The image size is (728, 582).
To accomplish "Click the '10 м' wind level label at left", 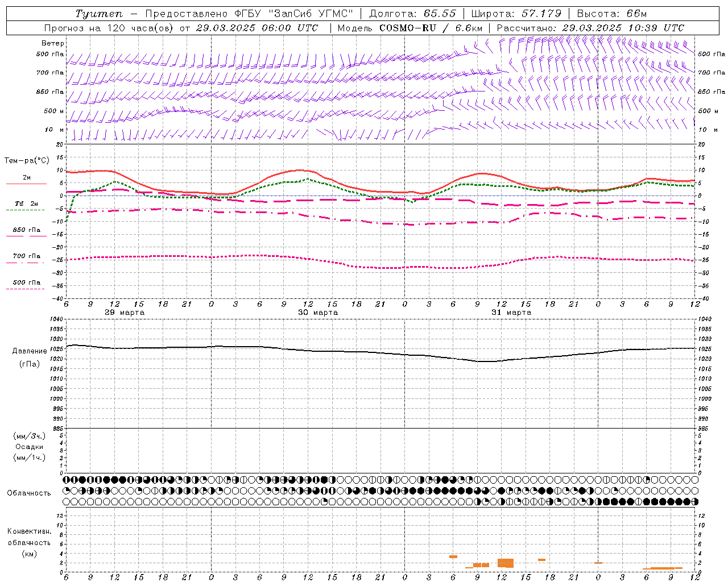I will click(55, 130).
